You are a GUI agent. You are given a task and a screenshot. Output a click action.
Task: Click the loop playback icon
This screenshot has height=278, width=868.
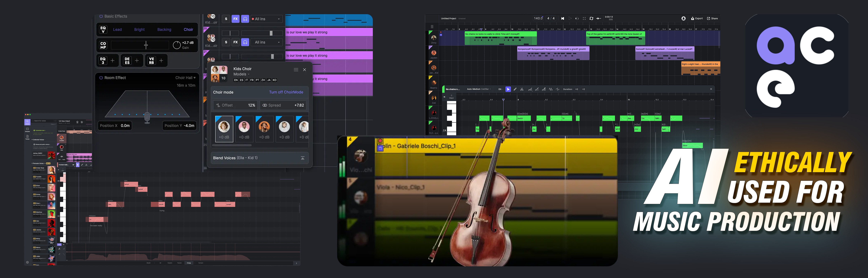pyautogui.click(x=591, y=18)
